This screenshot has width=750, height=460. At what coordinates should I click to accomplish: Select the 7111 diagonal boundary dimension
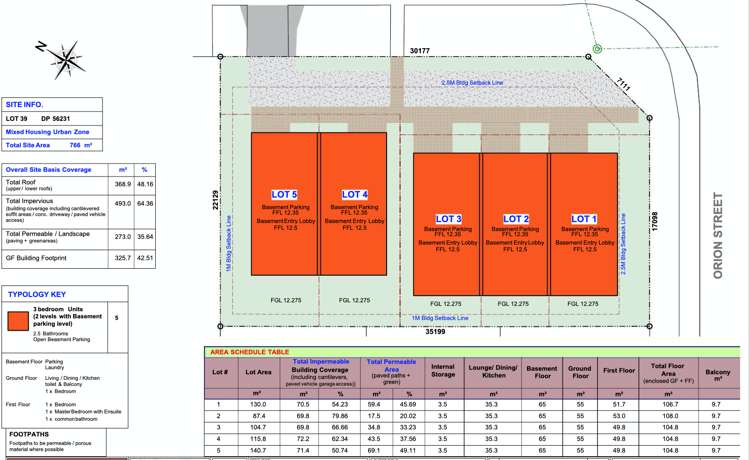(623, 84)
